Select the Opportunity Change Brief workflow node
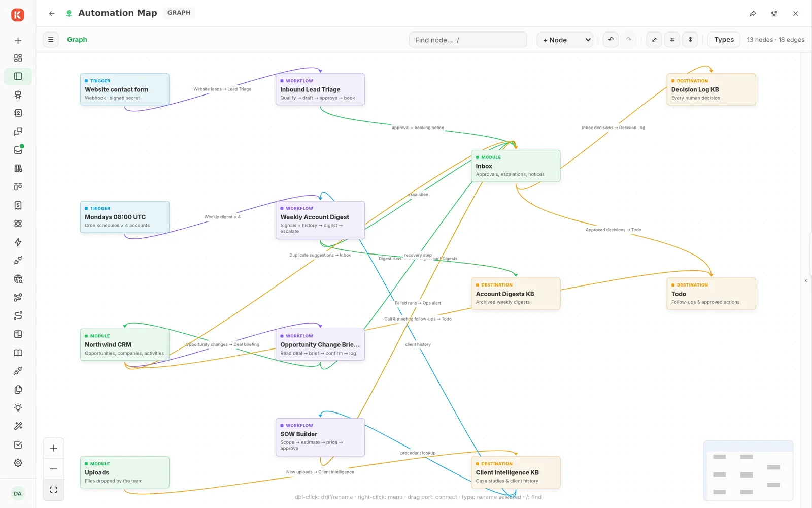 pyautogui.click(x=320, y=344)
